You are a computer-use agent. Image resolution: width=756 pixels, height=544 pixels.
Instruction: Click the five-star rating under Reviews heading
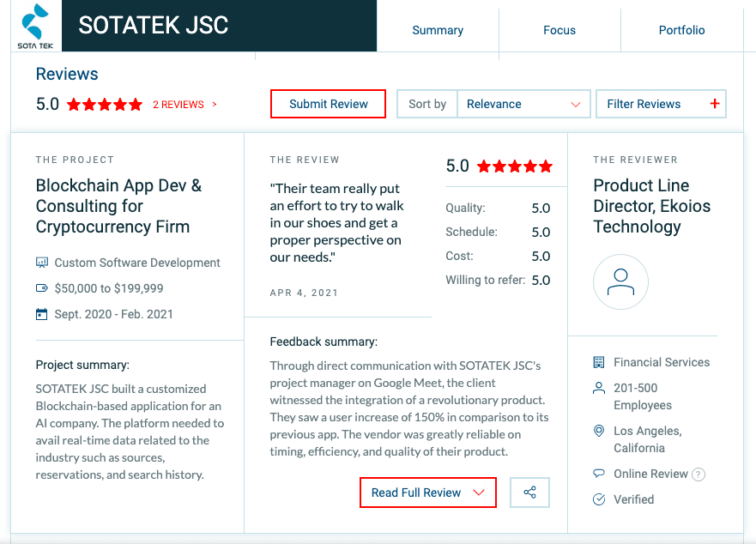[104, 104]
